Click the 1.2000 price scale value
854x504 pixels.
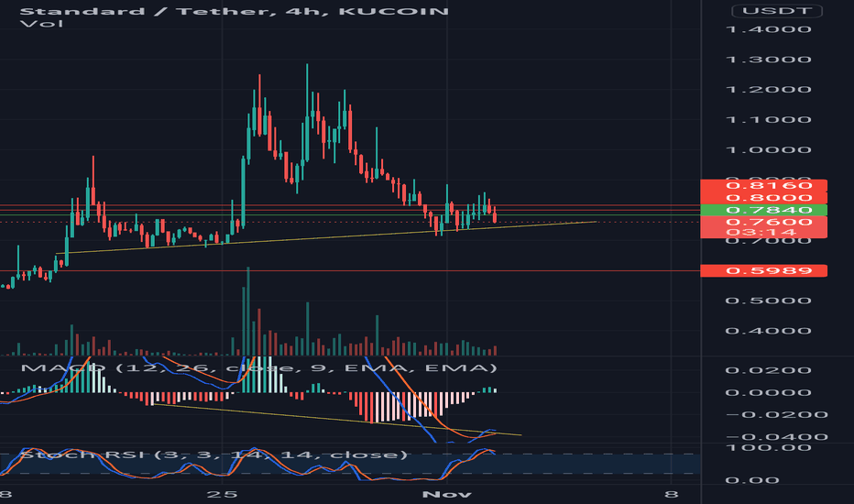[x=769, y=90]
